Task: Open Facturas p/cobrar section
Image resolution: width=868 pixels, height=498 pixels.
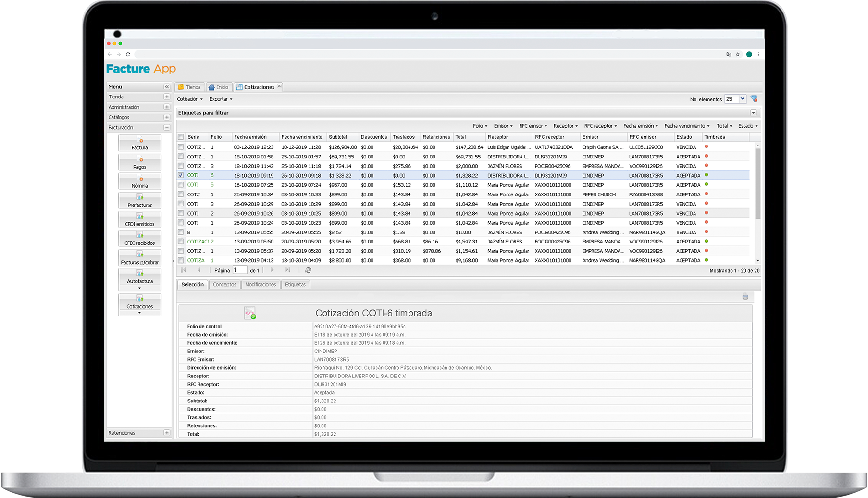Action: click(140, 258)
